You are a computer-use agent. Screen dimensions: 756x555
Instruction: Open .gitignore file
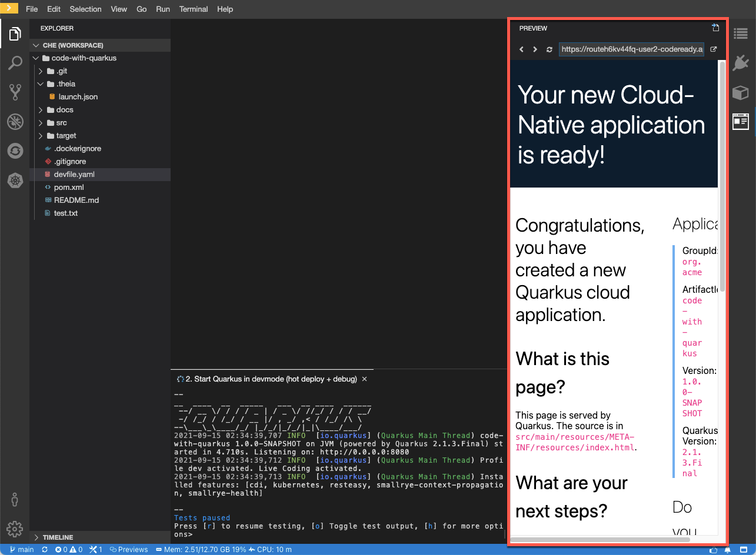point(100,162)
